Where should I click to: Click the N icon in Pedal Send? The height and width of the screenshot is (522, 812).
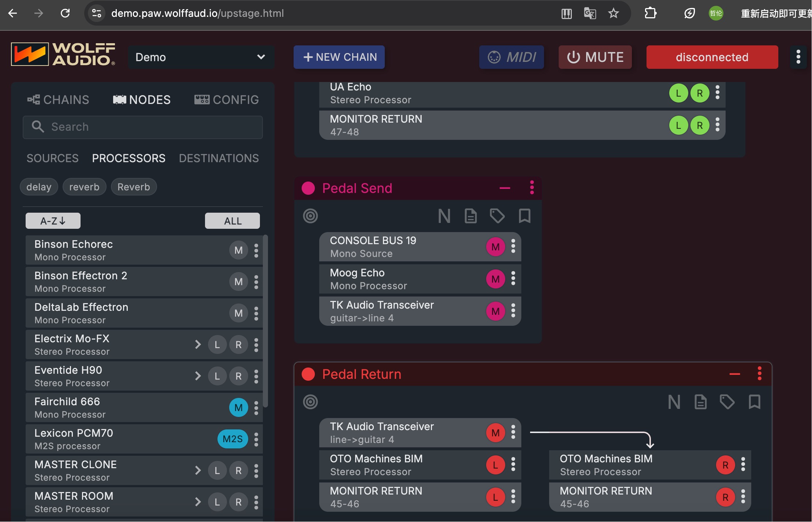pyautogui.click(x=444, y=216)
